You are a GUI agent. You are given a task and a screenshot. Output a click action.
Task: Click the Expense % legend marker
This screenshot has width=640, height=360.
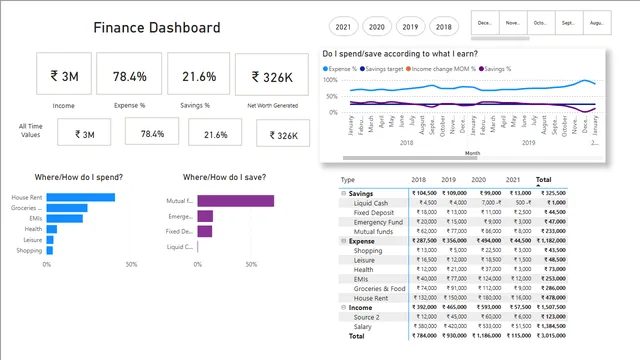tap(325, 69)
